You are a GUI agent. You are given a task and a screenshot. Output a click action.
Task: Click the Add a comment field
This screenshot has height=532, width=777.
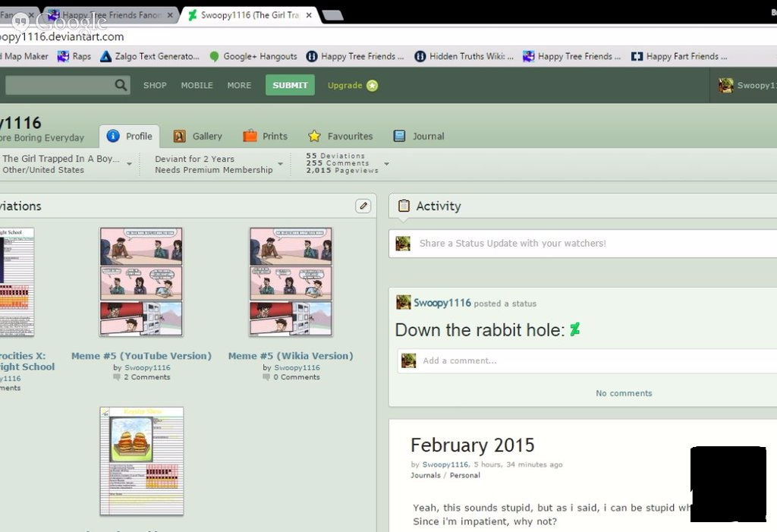tap(587, 360)
